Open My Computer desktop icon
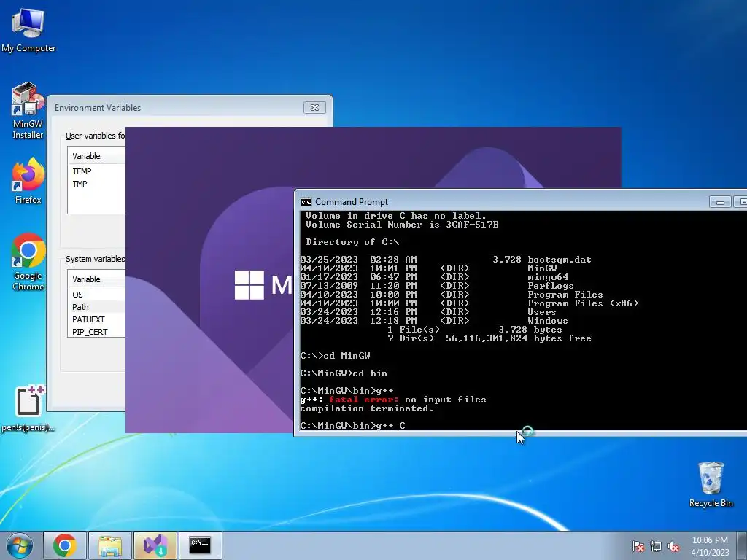The height and width of the screenshot is (560, 747). (x=28, y=30)
